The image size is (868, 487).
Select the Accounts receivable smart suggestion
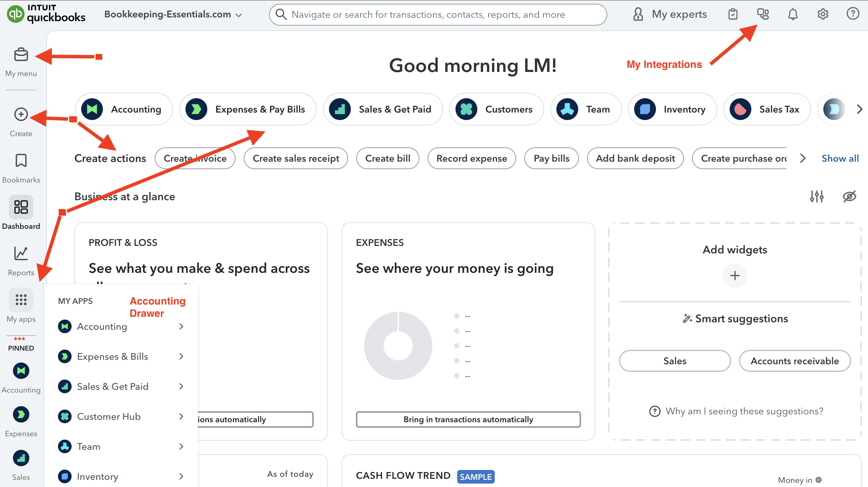click(x=794, y=361)
